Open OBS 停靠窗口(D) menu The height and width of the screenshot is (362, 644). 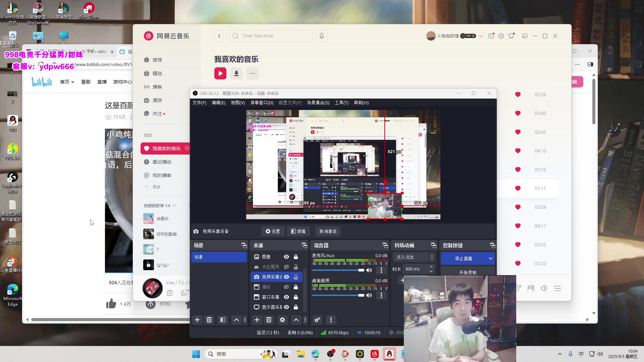[262, 103]
